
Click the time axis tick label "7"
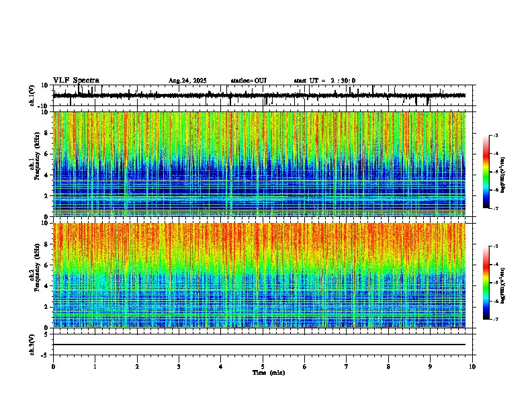pos(347,367)
